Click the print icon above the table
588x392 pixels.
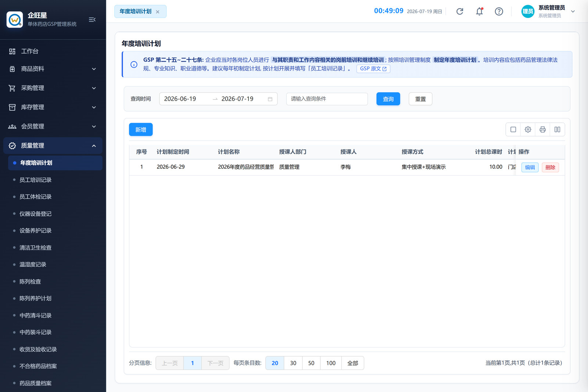[x=542, y=129]
